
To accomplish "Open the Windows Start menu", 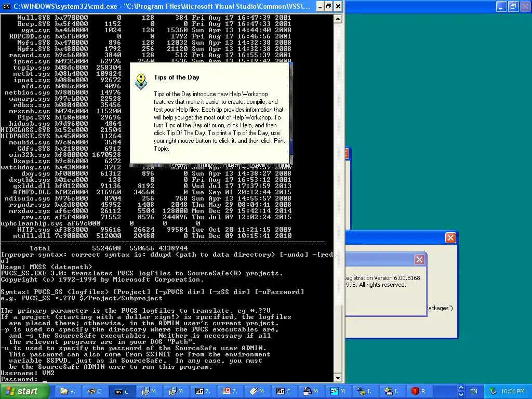I will point(25,391).
